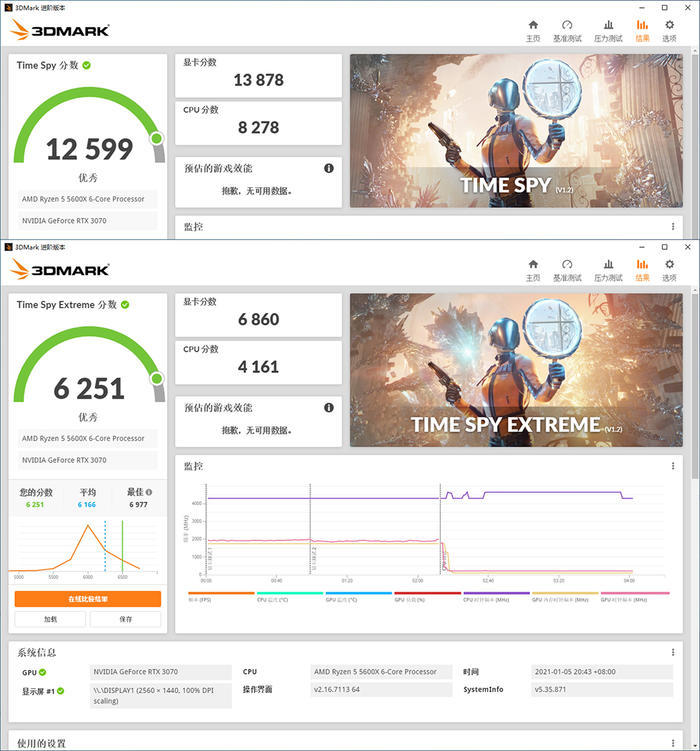
Task: Open Stress Tests (压力测试) in the Time Spy Extreme window
Action: (x=608, y=271)
